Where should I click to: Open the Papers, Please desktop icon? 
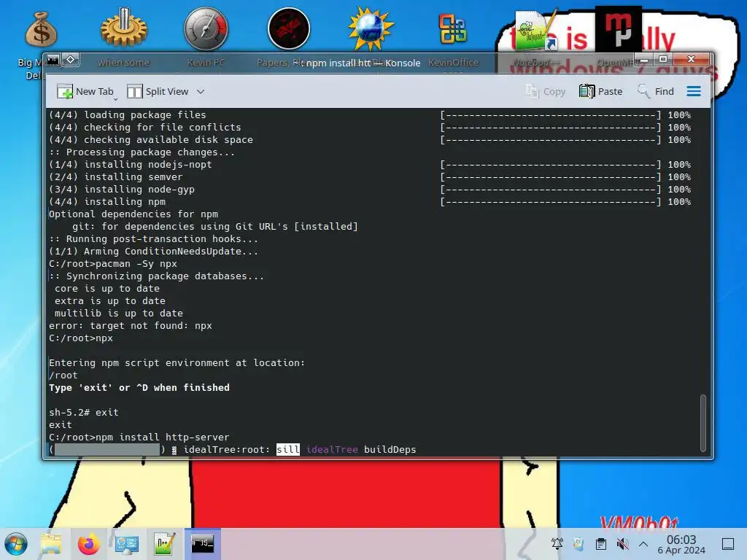(x=289, y=28)
